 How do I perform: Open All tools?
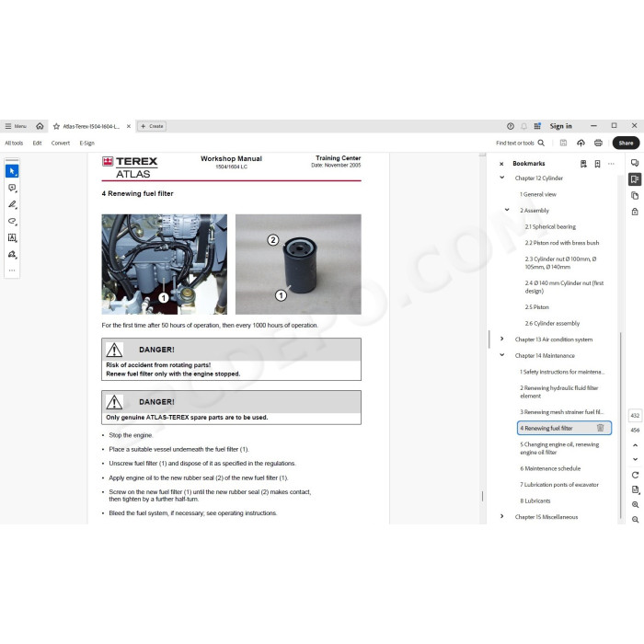click(14, 143)
